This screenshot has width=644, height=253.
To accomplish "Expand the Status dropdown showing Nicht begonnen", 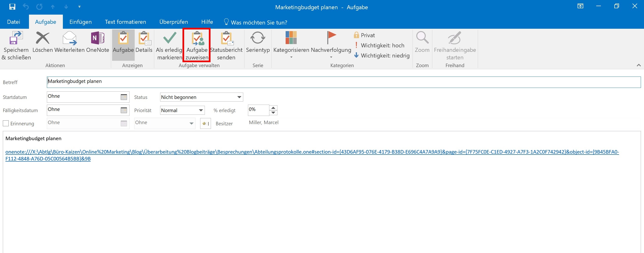I will click(202, 97).
